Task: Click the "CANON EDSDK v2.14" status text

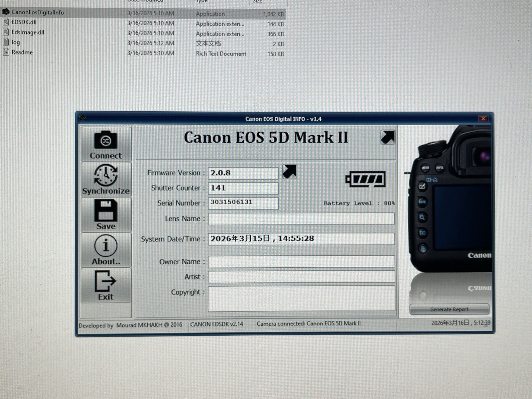Action: 216,324
